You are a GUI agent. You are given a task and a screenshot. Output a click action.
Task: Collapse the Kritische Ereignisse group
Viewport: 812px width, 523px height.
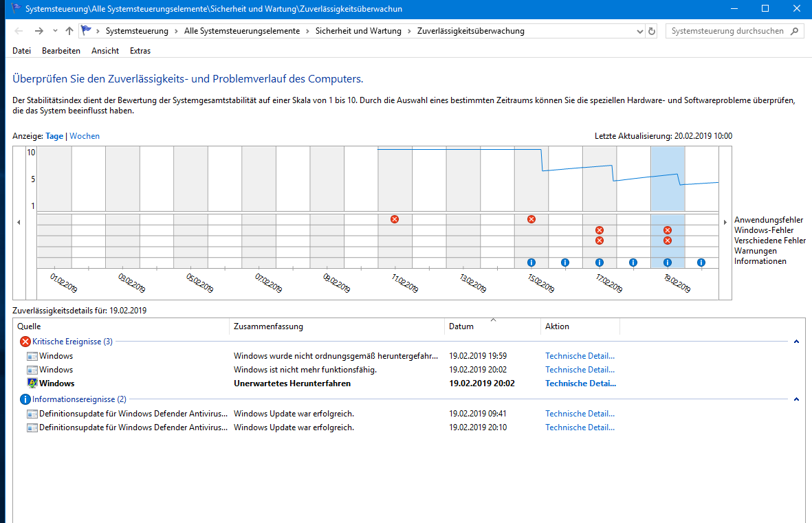coord(796,342)
